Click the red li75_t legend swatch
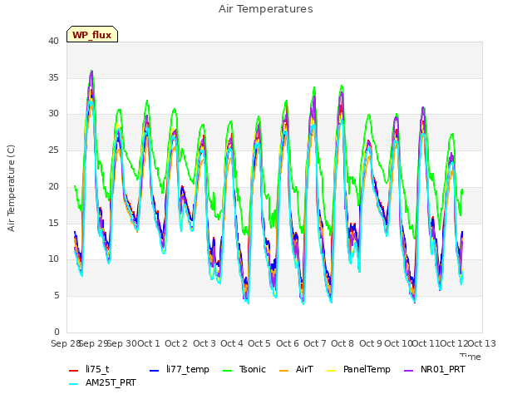The width and height of the screenshot is (532, 399). click(x=74, y=370)
